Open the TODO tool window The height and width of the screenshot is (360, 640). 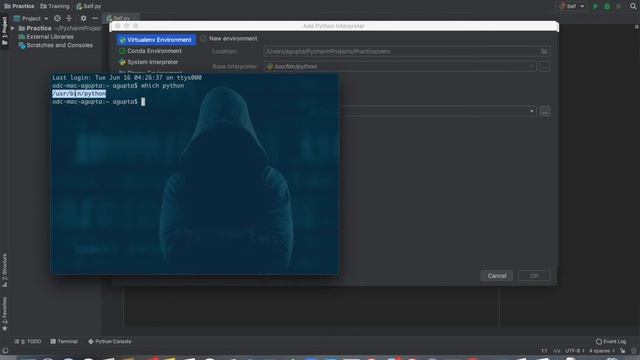coord(28,342)
